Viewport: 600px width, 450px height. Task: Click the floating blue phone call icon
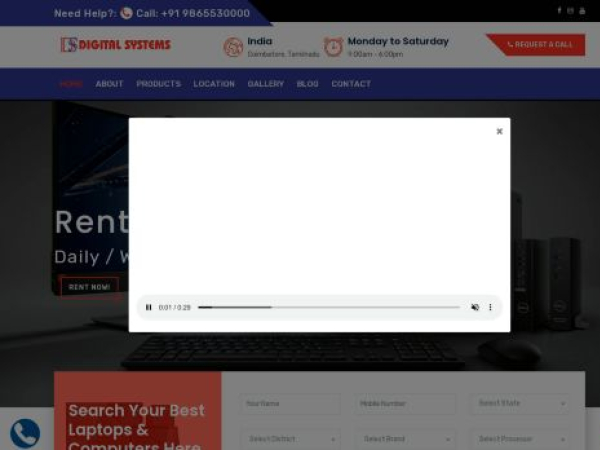point(25,434)
